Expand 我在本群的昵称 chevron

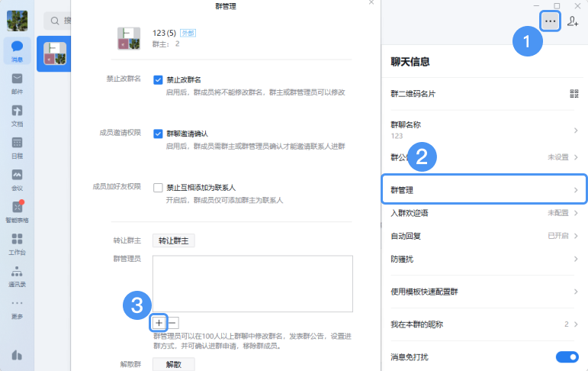tap(576, 324)
